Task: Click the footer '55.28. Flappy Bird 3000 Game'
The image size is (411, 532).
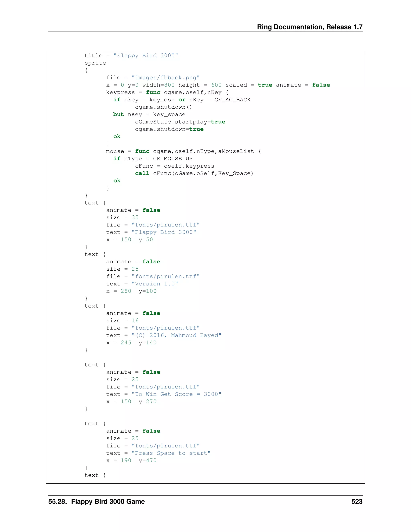Action: (x=96, y=501)
